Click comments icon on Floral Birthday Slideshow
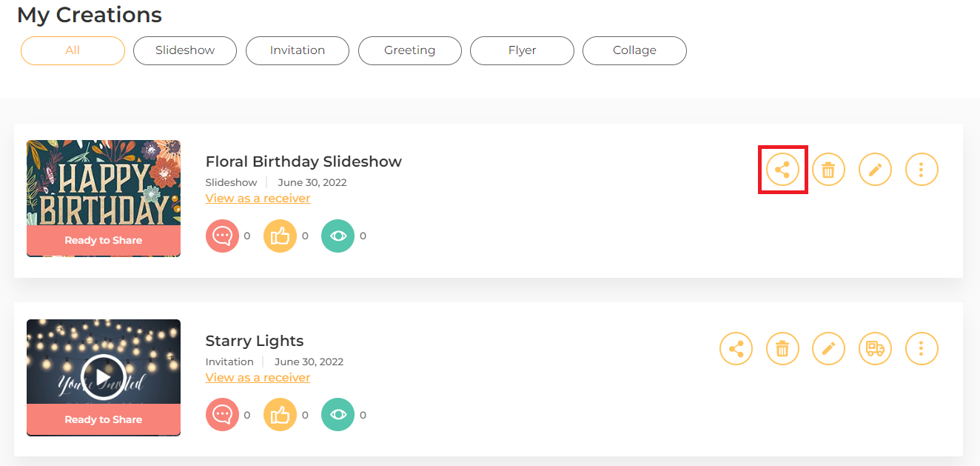Image resolution: width=980 pixels, height=466 pixels. coord(223,236)
